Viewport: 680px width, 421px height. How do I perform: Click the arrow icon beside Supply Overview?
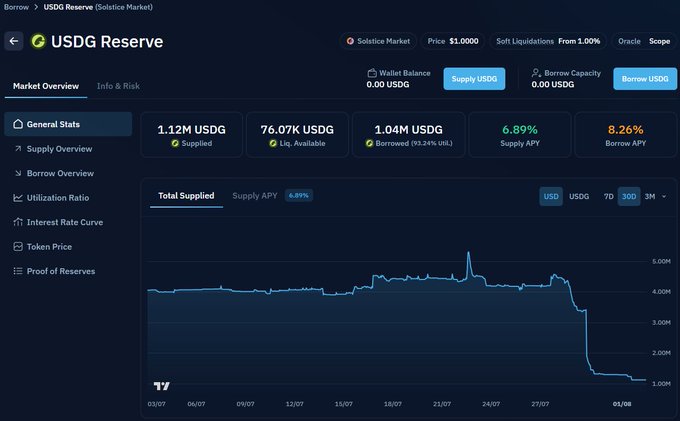point(18,149)
